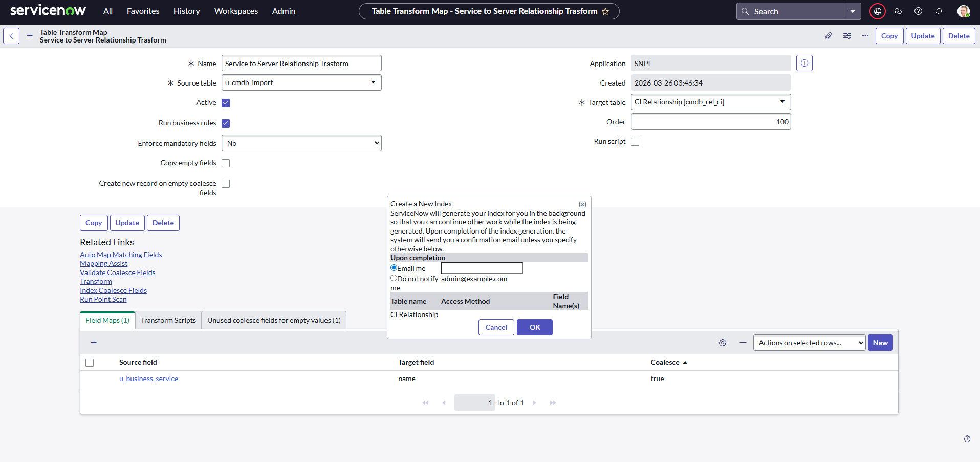The height and width of the screenshot is (462, 980).
Task: Open the Source table dropdown
Action: pyautogui.click(x=301, y=82)
